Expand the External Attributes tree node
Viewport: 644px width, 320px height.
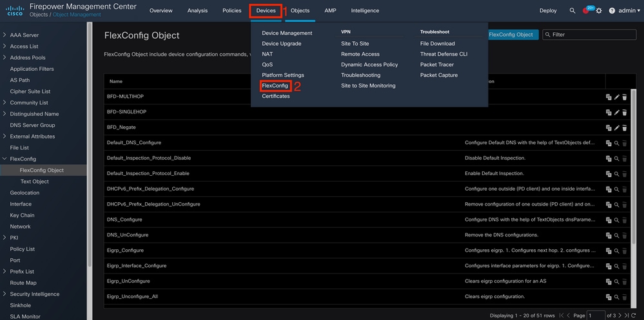pyautogui.click(x=5, y=136)
